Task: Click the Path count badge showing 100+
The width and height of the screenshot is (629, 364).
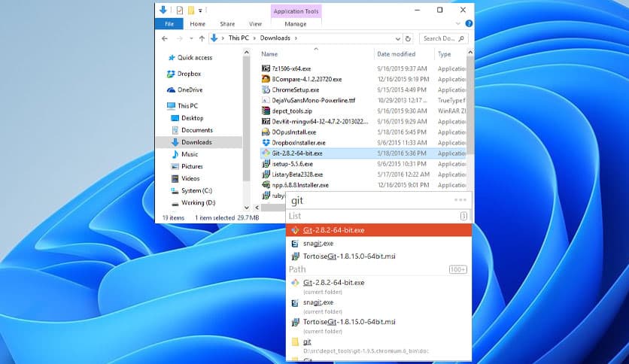Action: (x=458, y=269)
